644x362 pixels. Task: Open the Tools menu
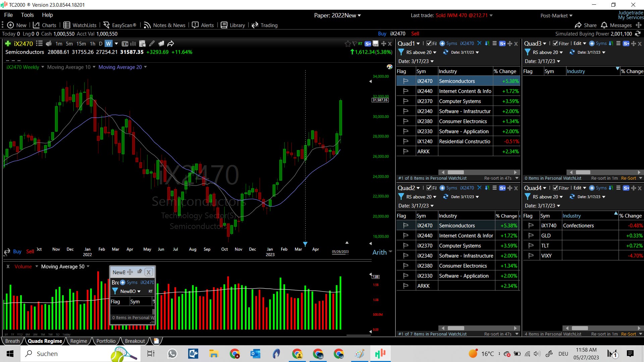(x=27, y=15)
